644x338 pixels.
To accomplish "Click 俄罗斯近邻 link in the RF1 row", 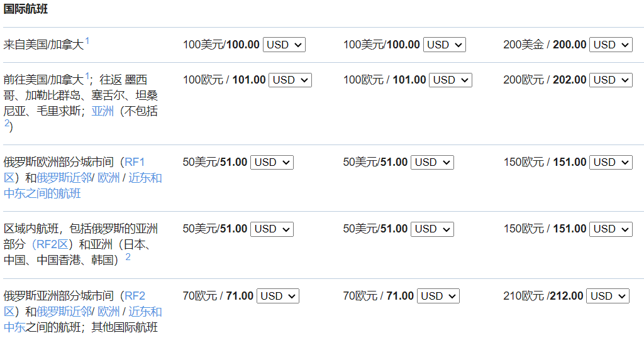I will (64, 178).
